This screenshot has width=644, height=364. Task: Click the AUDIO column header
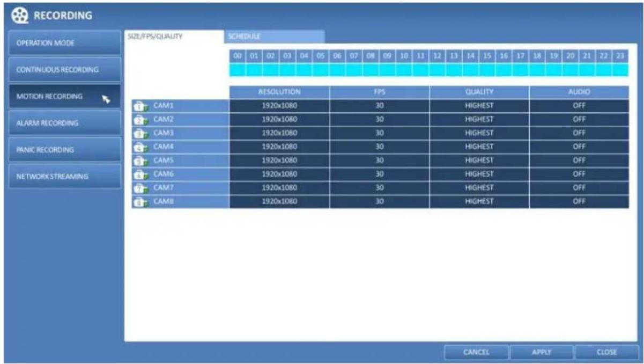pos(579,92)
